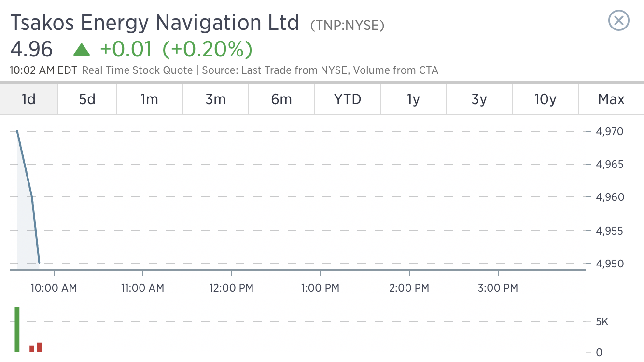The width and height of the screenshot is (644, 362).
Task: Open the 3m chart view
Action: pos(215,99)
